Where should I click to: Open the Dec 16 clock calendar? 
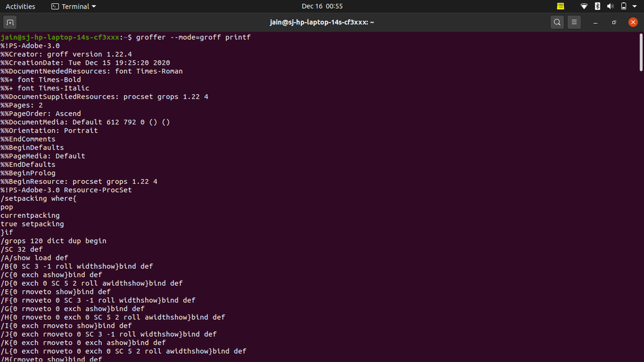pos(322,6)
